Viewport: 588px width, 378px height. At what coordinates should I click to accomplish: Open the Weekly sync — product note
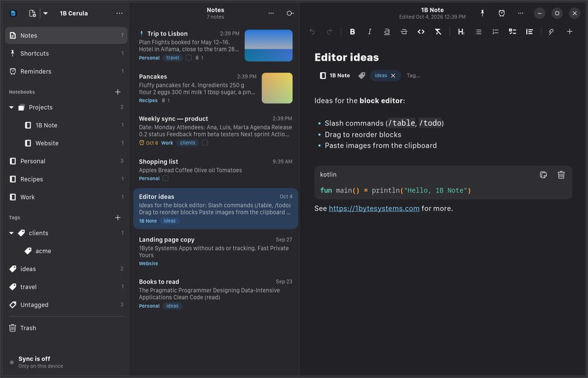click(x=216, y=130)
